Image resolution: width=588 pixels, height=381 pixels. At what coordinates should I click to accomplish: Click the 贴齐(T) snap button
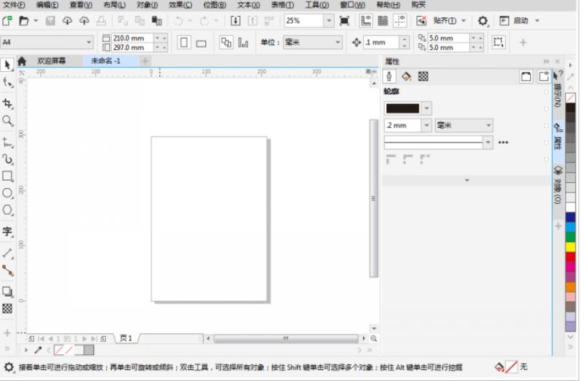[444, 21]
